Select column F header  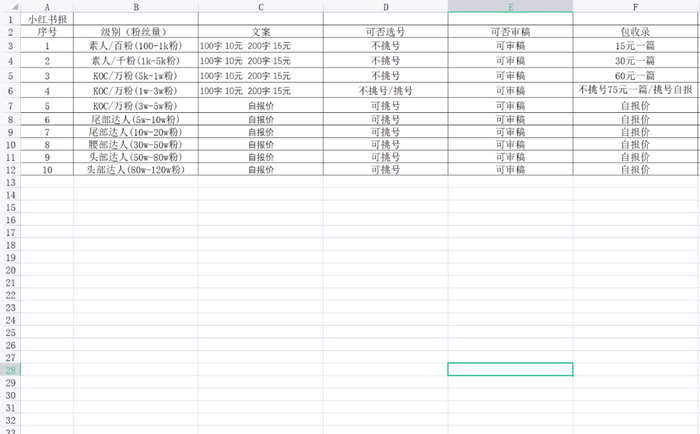pyautogui.click(x=635, y=7)
